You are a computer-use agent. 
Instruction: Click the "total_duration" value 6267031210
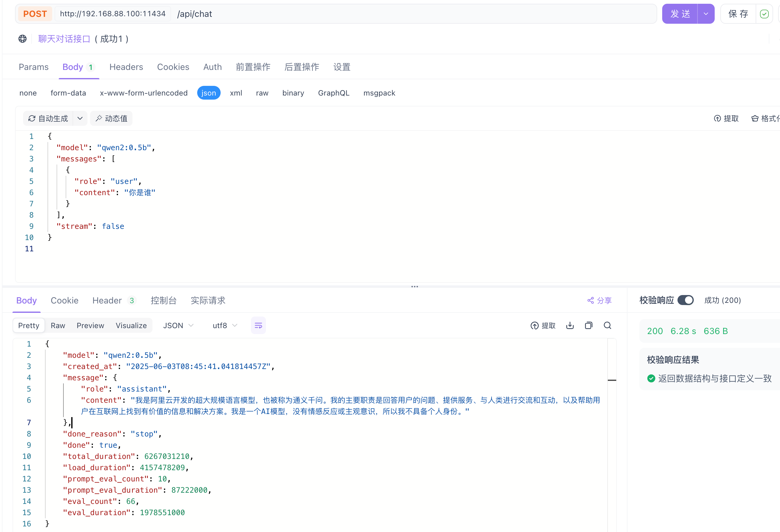coord(167,456)
